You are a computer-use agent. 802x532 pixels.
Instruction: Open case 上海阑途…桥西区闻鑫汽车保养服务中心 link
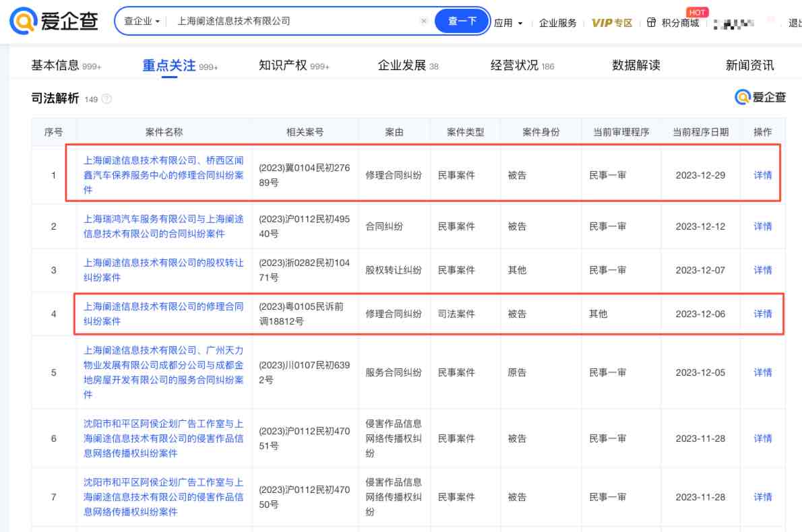pos(164,175)
